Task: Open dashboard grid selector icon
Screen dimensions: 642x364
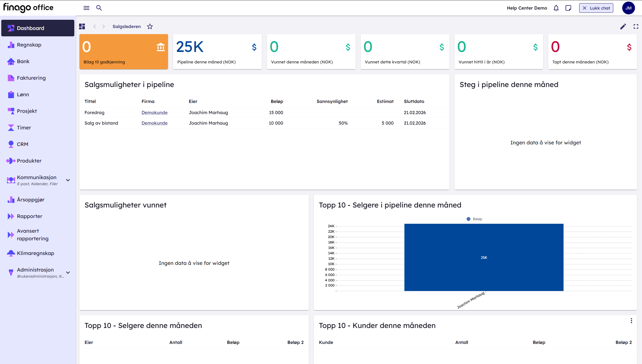Action: tap(82, 26)
